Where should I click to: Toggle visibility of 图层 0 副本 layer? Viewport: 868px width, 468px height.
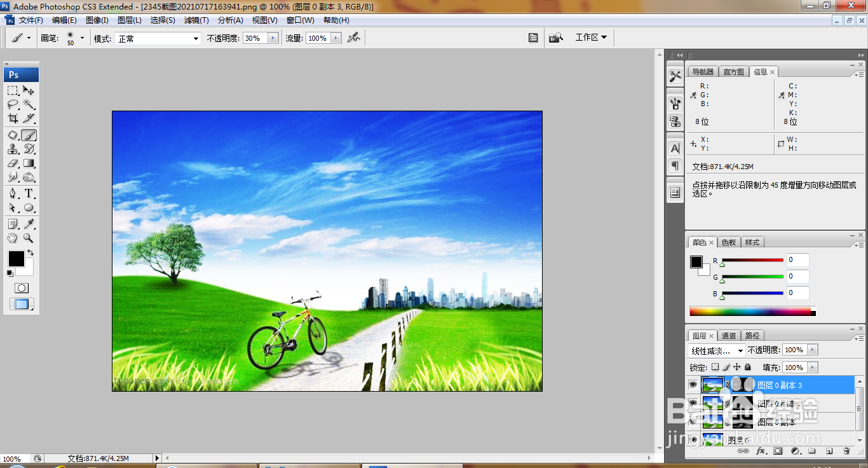pos(693,422)
